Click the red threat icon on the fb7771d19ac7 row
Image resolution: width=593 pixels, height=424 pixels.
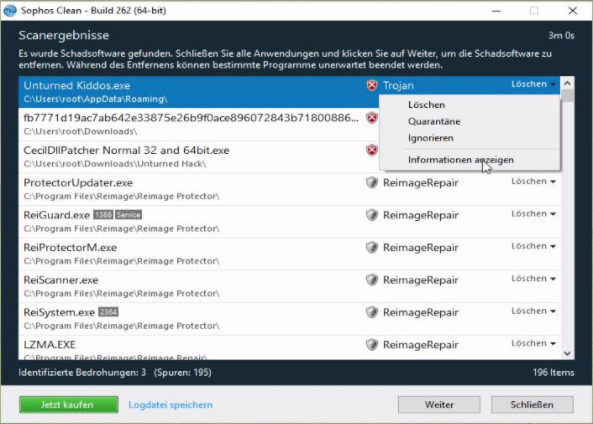(x=372, y=118)
